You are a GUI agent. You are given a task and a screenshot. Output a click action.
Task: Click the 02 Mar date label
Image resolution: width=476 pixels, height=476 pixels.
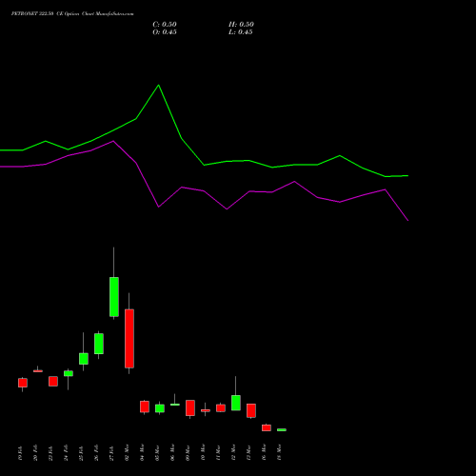[x=127, y=452]
